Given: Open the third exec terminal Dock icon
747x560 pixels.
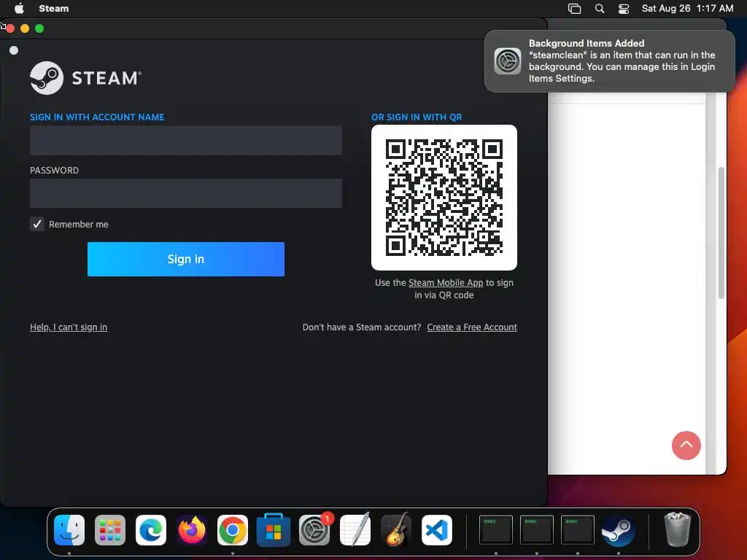Looking at the screenshot, I should [x=578, y=529].
